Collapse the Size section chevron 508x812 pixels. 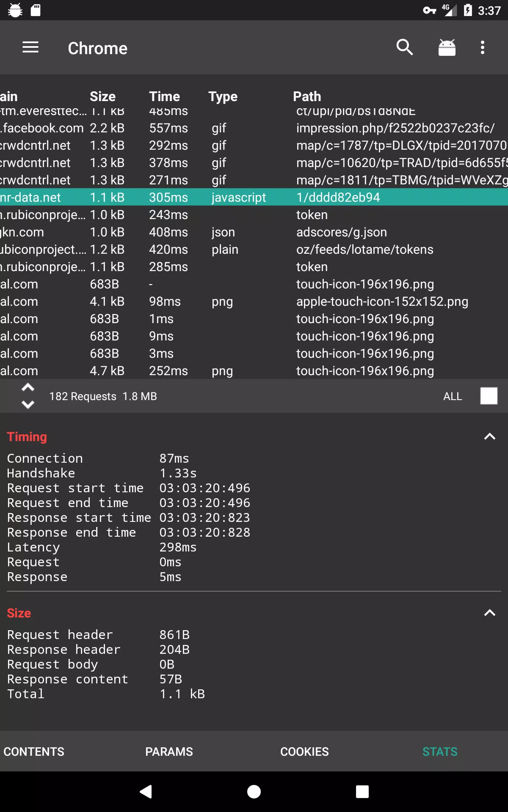click(x=490, y=613)
